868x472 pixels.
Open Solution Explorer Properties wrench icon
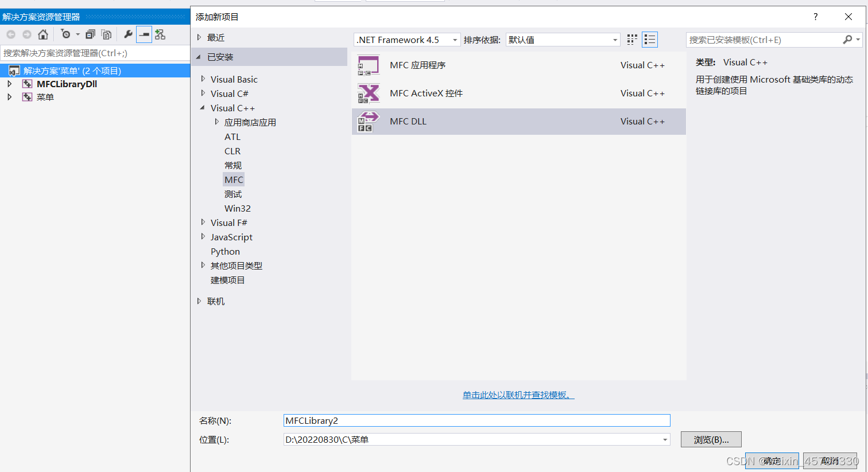[127, 34]
